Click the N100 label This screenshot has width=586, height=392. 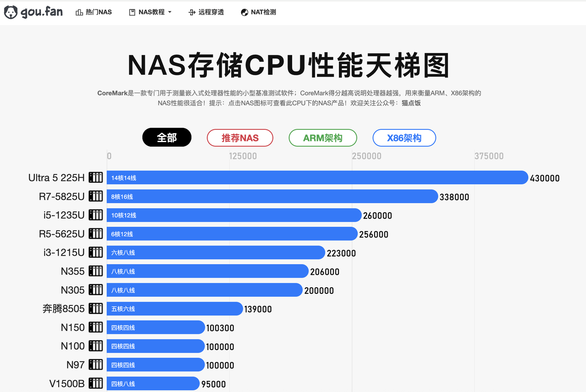pyautogui.click(x=73, y=346)
